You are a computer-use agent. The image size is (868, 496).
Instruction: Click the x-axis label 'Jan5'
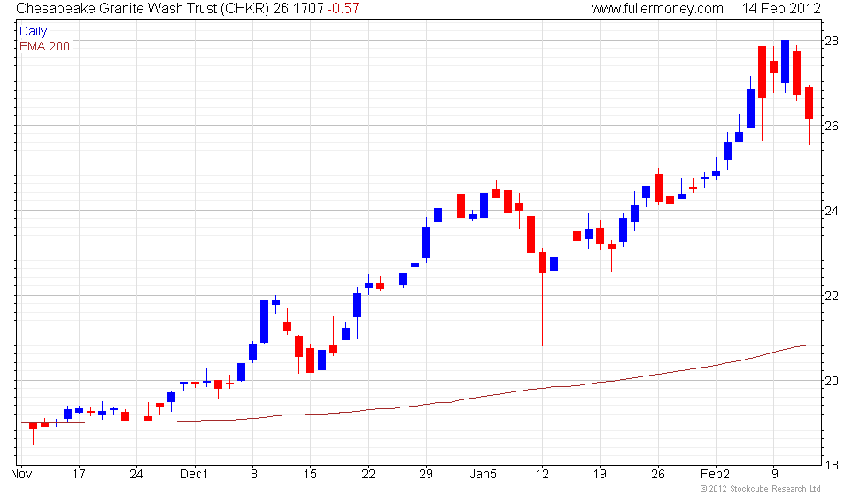(484, 475)
